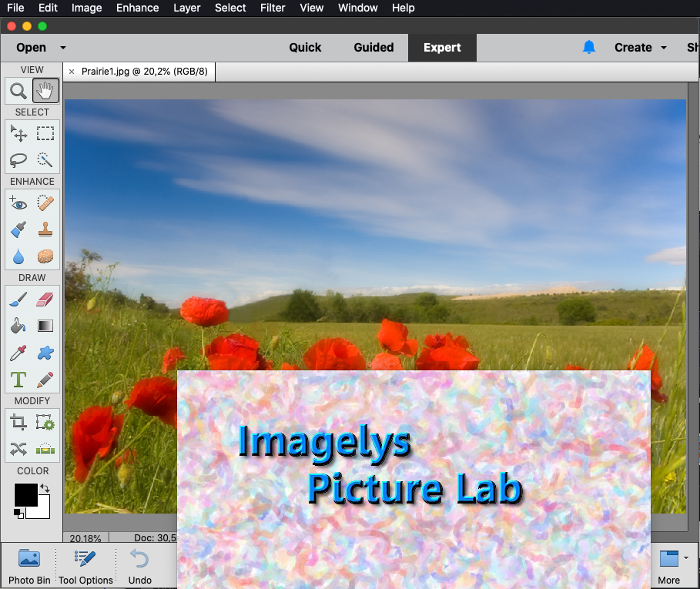700x589 pixels.
Task: Select the Spot Healing Brush tool
Action: tap(45, 203)
